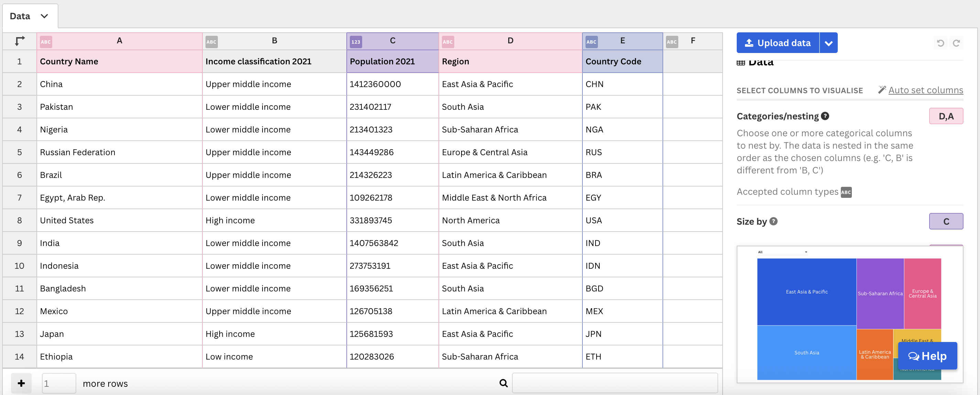Screen dimensions: 980x395
Task: Click the column E ABC type icon
Action: (591, 42)
